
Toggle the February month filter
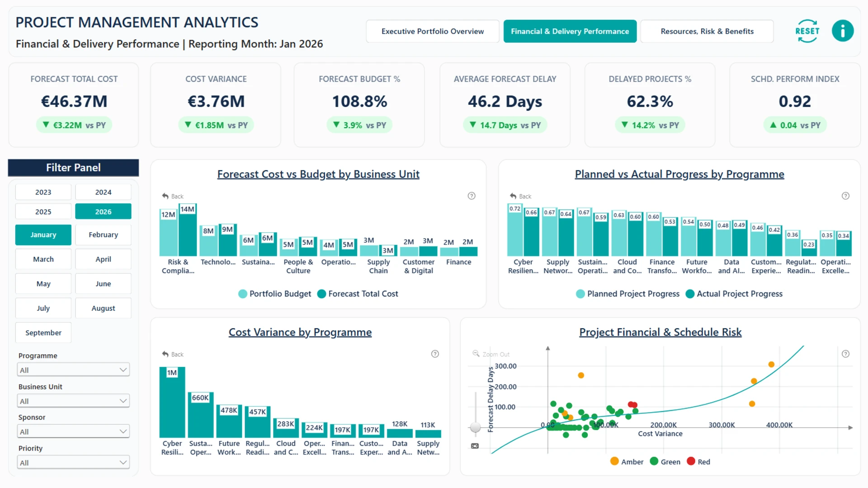103,235
